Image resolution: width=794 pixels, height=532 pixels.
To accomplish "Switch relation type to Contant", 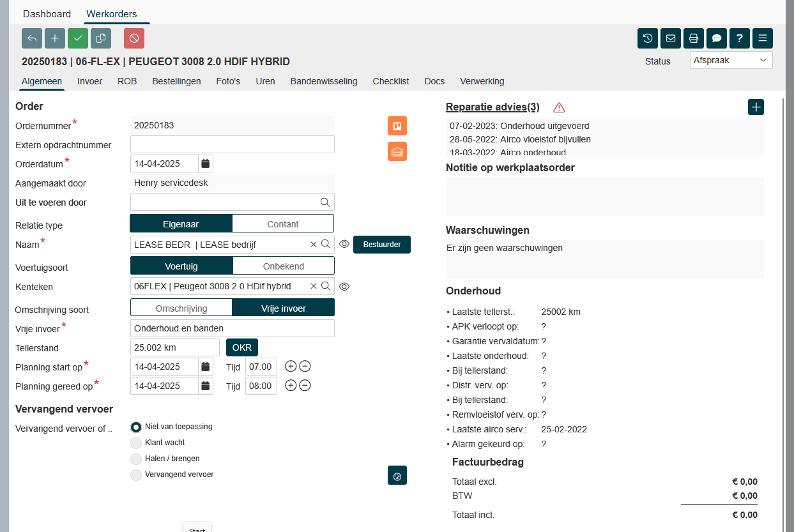I will tap(282, 224).
